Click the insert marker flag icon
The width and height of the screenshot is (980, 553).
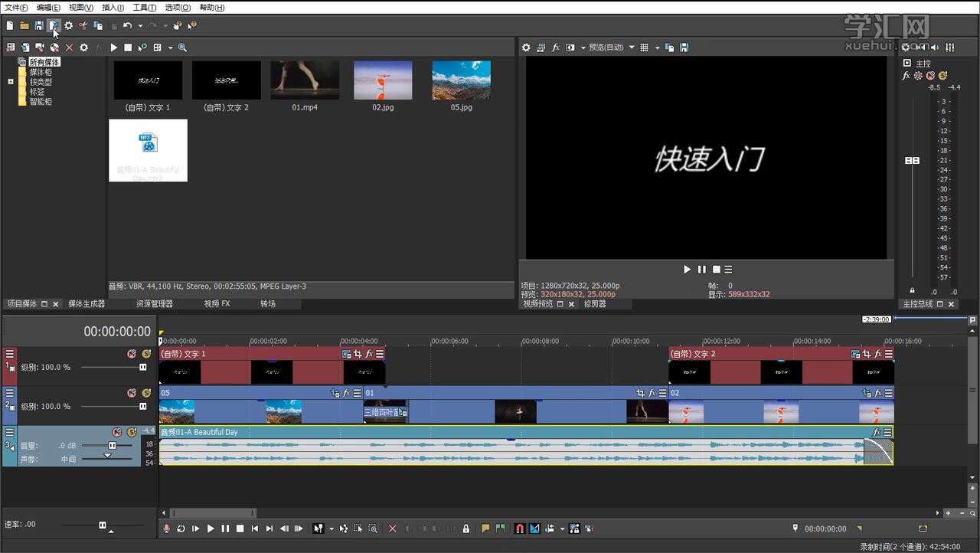click(485, 528)
